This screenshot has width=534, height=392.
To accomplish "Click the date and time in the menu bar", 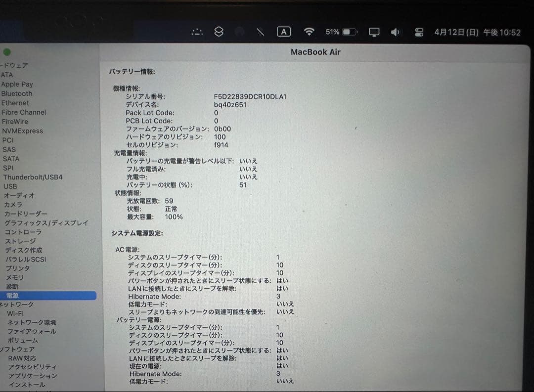I will pyautogui.click(x=477, y=31).
